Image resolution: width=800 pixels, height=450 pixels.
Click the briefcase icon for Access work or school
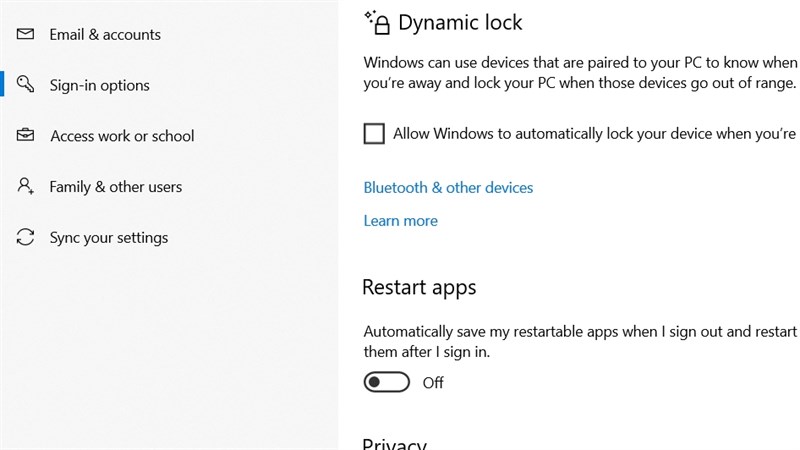point(25,136)
